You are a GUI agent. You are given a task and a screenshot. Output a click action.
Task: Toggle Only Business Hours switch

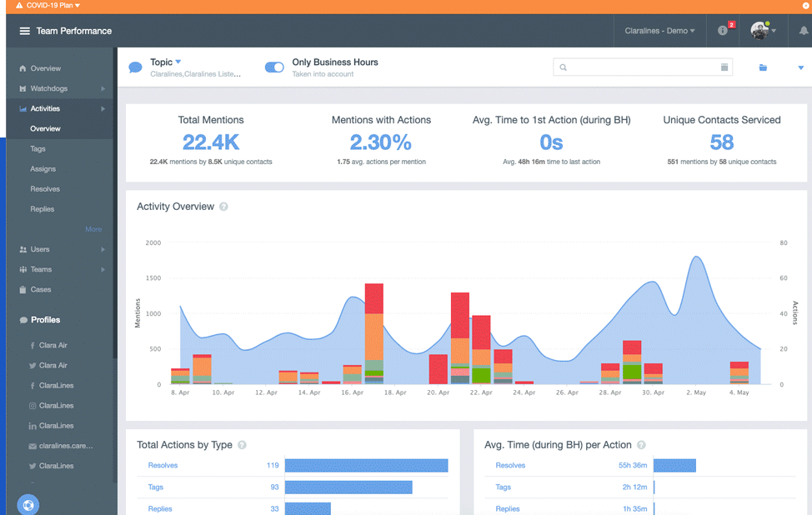[x=274, y=67]
